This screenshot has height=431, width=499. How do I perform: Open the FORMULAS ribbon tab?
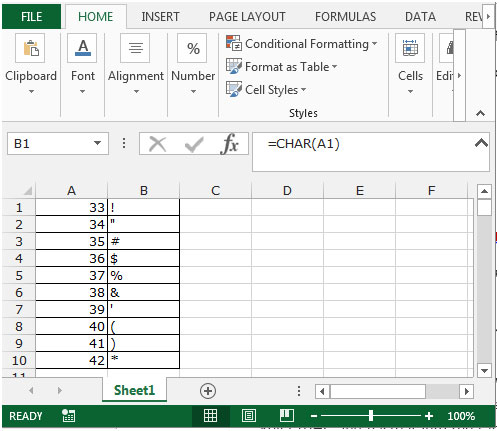(345, 17)
